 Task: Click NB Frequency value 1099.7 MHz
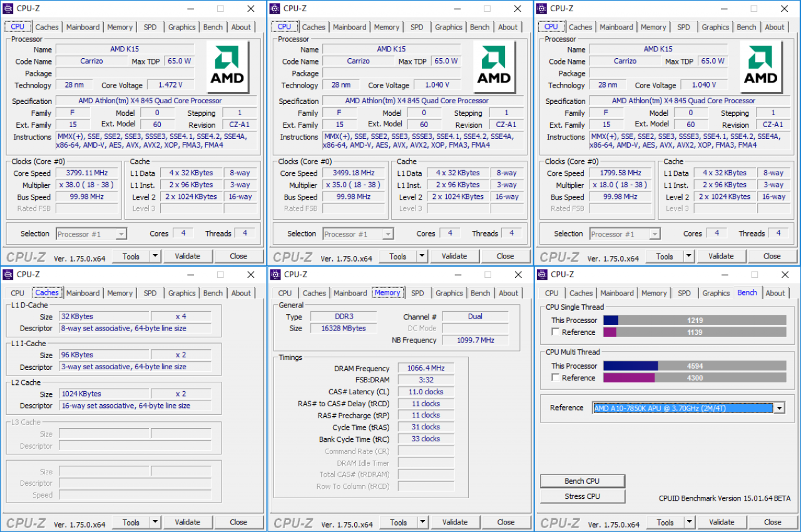click(x=475, y=340)
